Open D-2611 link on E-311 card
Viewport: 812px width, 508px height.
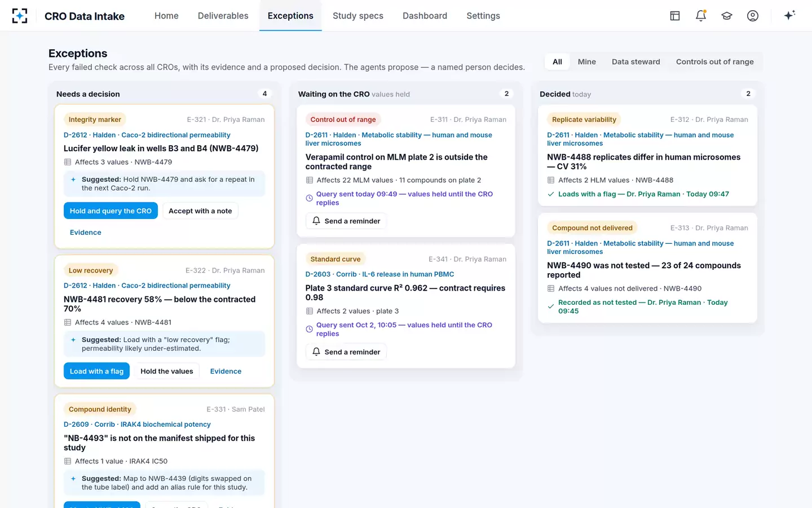(399, 139)
